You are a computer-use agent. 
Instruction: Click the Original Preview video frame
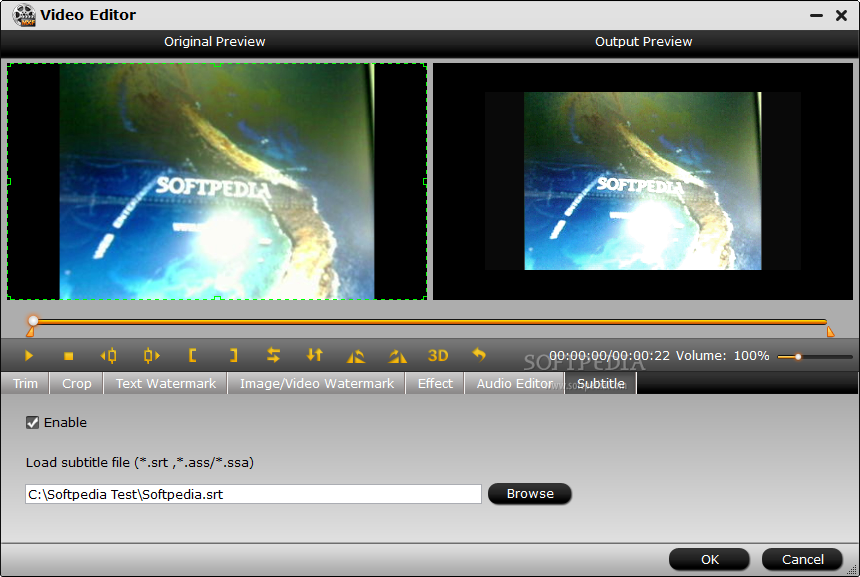pos(217,182)
